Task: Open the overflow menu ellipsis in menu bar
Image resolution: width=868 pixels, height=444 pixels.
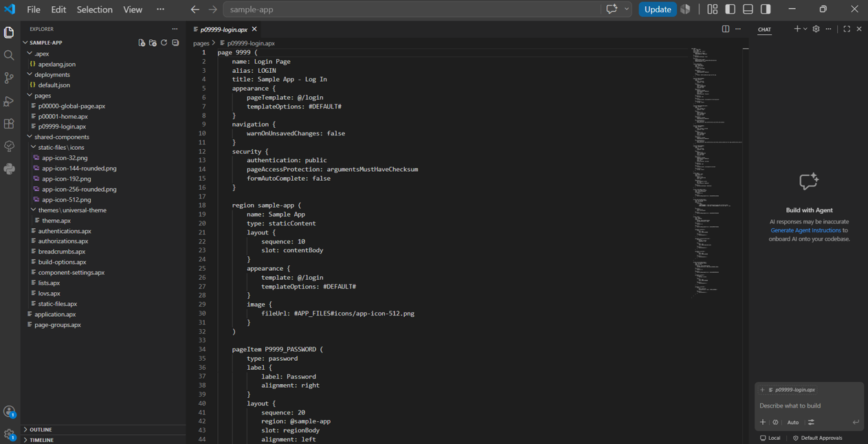Action: click(x=160, y=10)
